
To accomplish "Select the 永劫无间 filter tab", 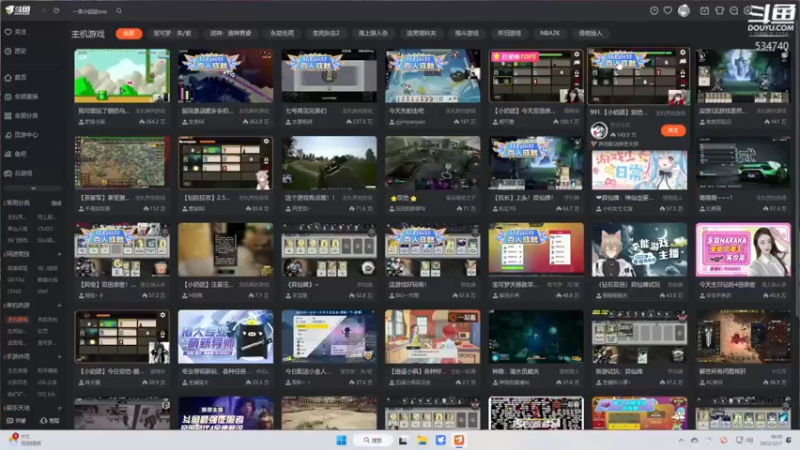I will [282, 33].
